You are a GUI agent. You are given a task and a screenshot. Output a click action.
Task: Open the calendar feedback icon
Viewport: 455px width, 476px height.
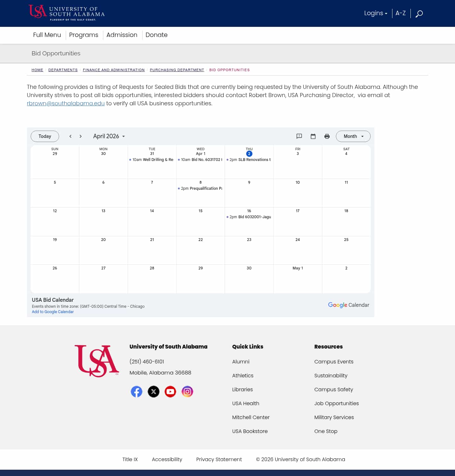point(299,136)
